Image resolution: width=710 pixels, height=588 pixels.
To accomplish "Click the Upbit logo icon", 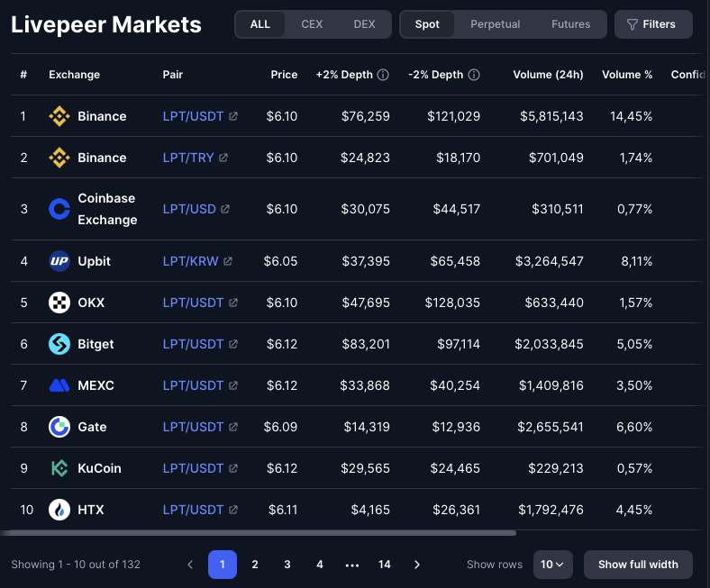I will tap(59, 261).
